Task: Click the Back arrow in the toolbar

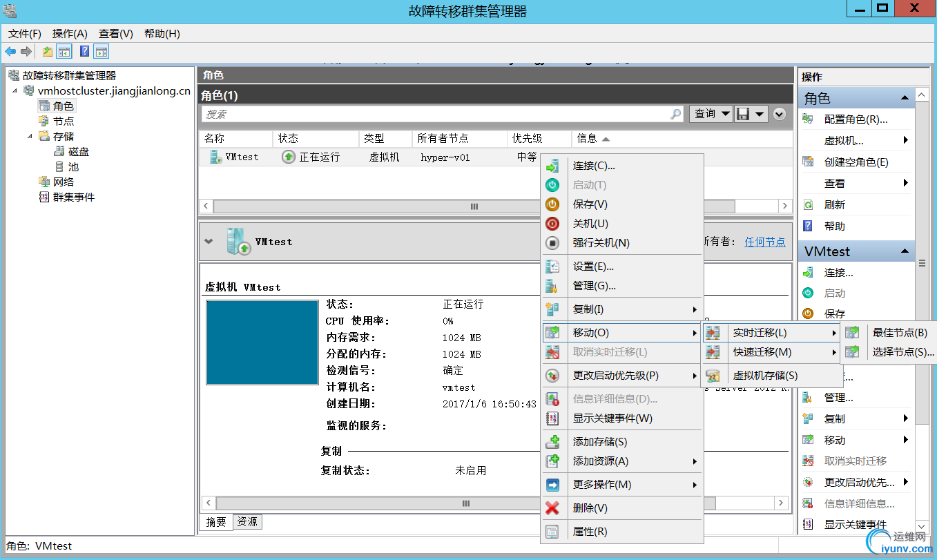Action: (10, 51)
